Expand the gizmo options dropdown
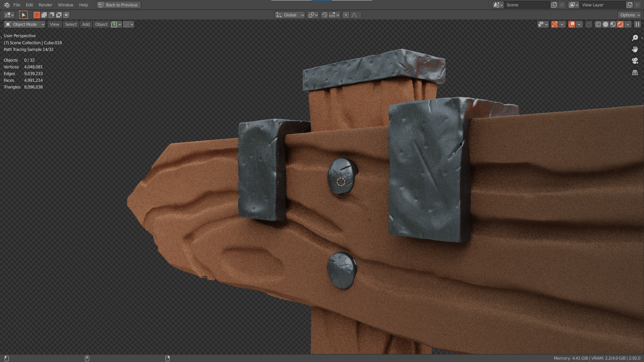The height and width of the screenshot is (362, 644). pyautogui.click(x=562, y=24)
